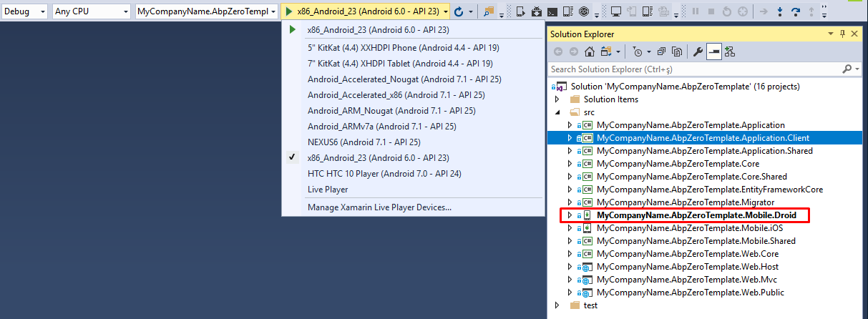The width and height of the screenshot is (868, 319).
Task: Select the Application.Client project
Action: coord(705,138)
